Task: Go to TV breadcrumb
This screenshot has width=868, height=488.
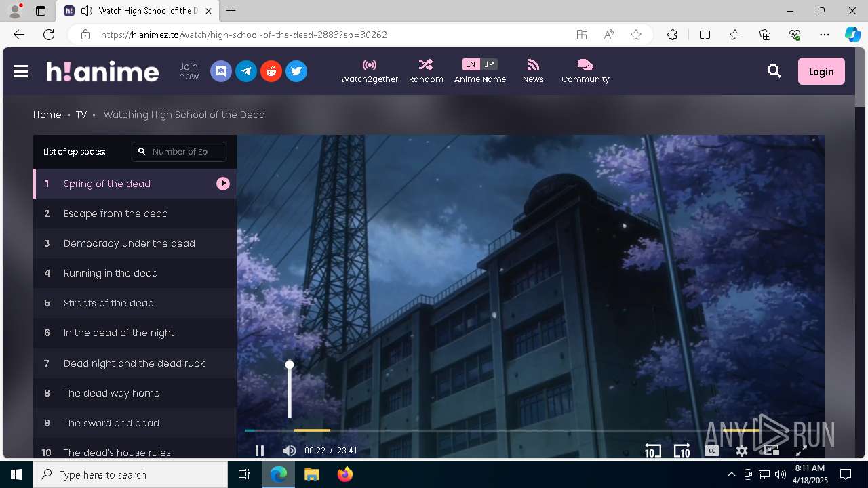Action: (x=81, y=115)
